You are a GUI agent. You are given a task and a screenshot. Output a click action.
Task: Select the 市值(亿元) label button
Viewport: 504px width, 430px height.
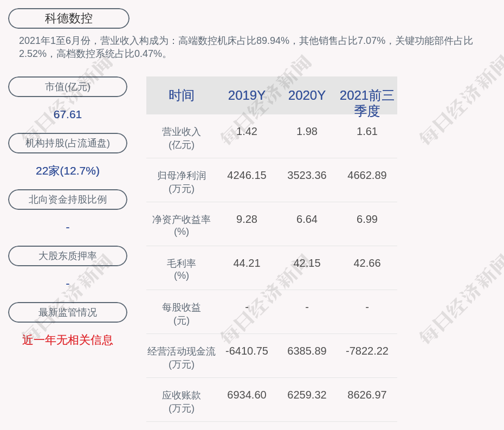click(68, 87)
